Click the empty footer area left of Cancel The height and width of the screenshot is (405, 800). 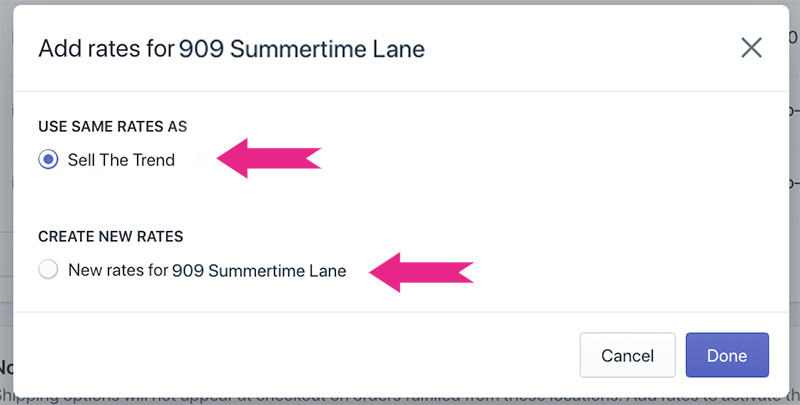300,355
